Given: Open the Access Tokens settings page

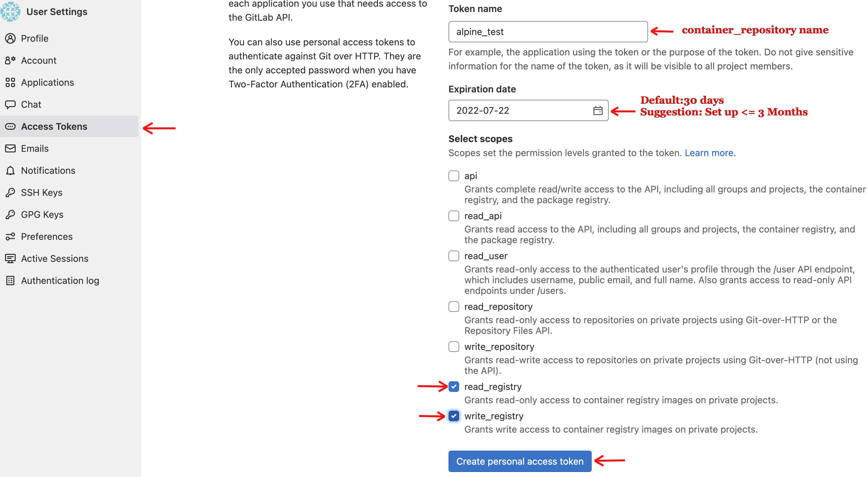Looking at the screenshot, I should click(x=54, y=126).
